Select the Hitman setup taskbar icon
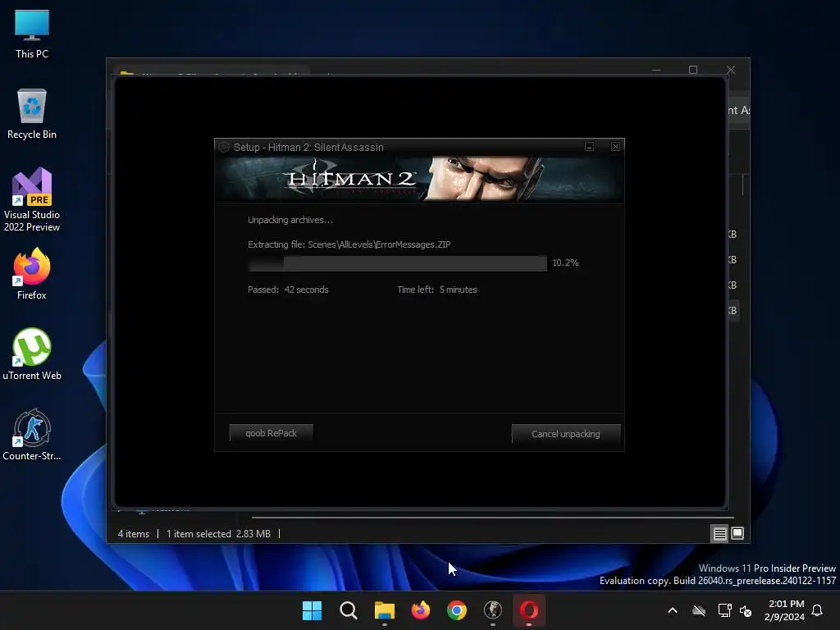Viewport: 840px width, 630px height. (493, 610)
